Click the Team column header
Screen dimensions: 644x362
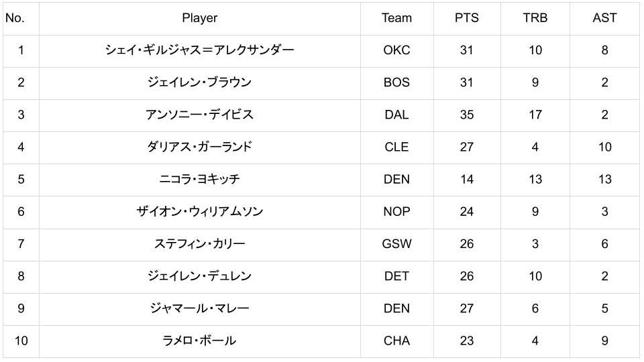tap(396, 18)
